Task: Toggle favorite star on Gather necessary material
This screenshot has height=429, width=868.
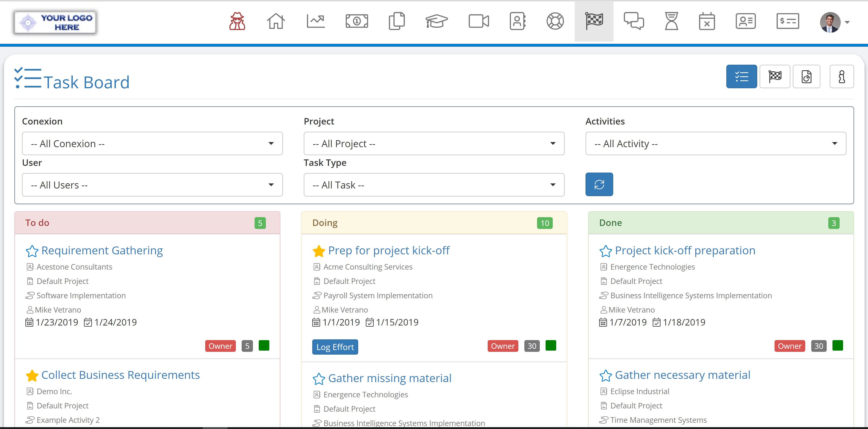Action: click(x=606, y=375)
